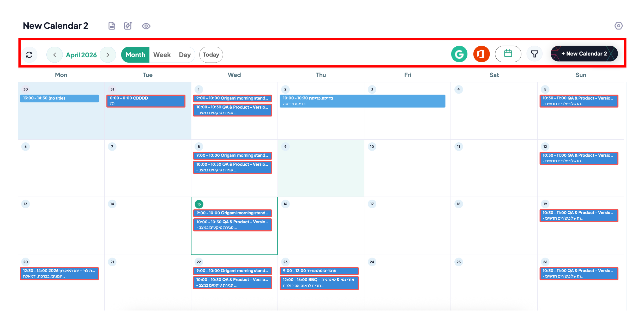
Task: Open the April 1 QA & Product event
Action: coord(232,110)
